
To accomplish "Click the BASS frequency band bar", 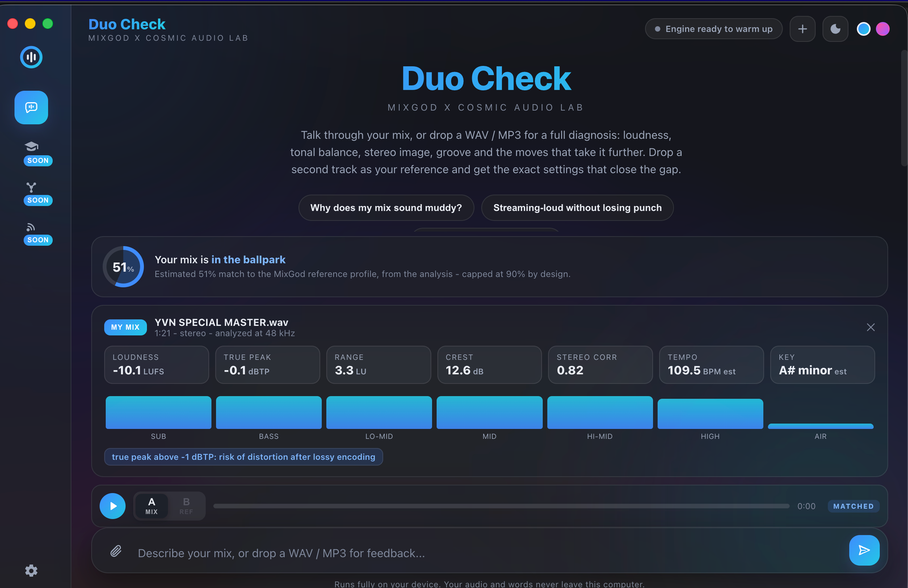I will [269, 412].
